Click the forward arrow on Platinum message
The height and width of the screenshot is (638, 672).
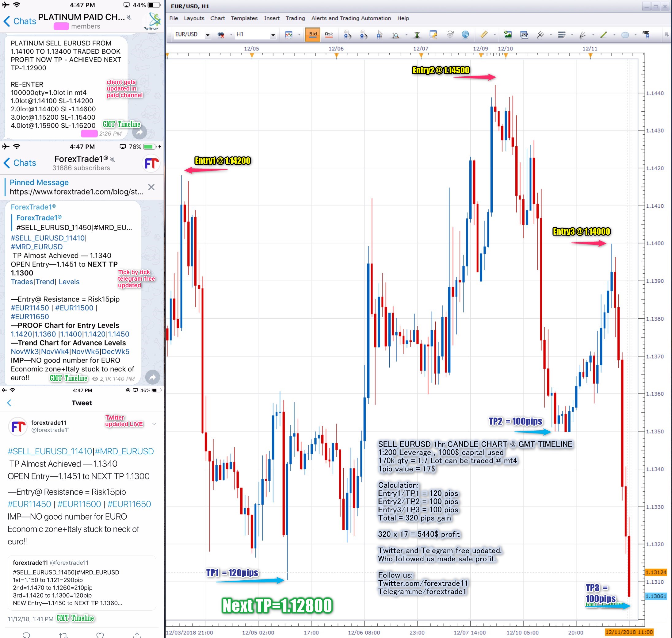139,133
